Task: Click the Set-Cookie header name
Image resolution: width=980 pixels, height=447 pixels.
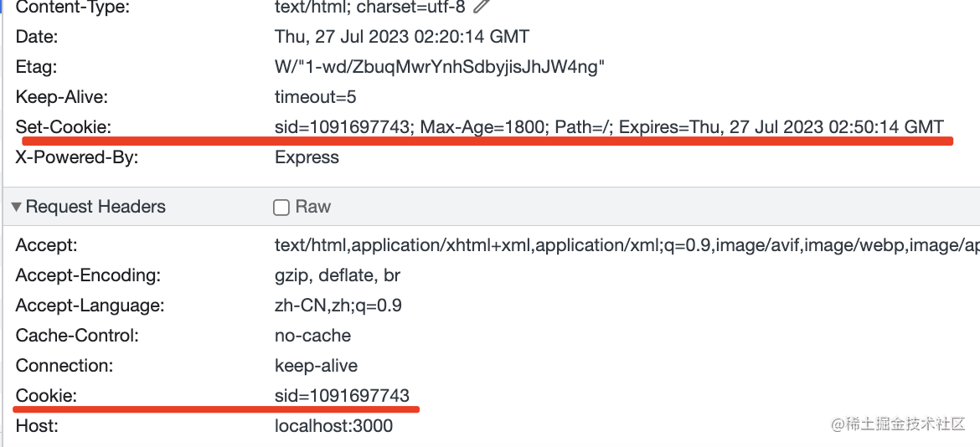Action: [x=64, y=127]
